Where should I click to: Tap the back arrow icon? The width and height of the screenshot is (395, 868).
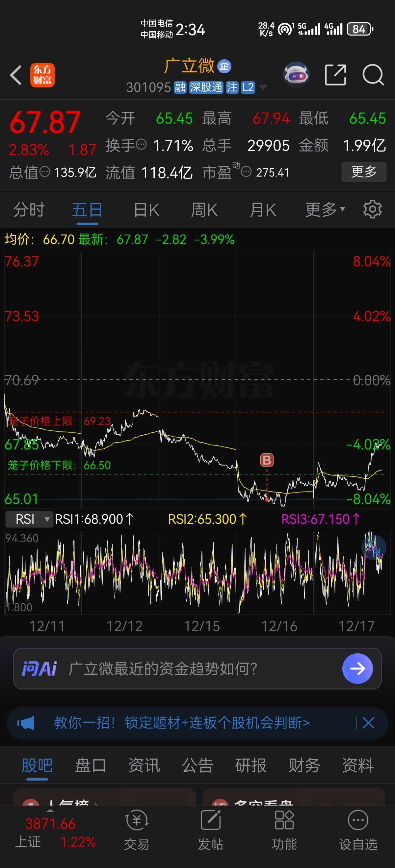[x=16, y=75]
